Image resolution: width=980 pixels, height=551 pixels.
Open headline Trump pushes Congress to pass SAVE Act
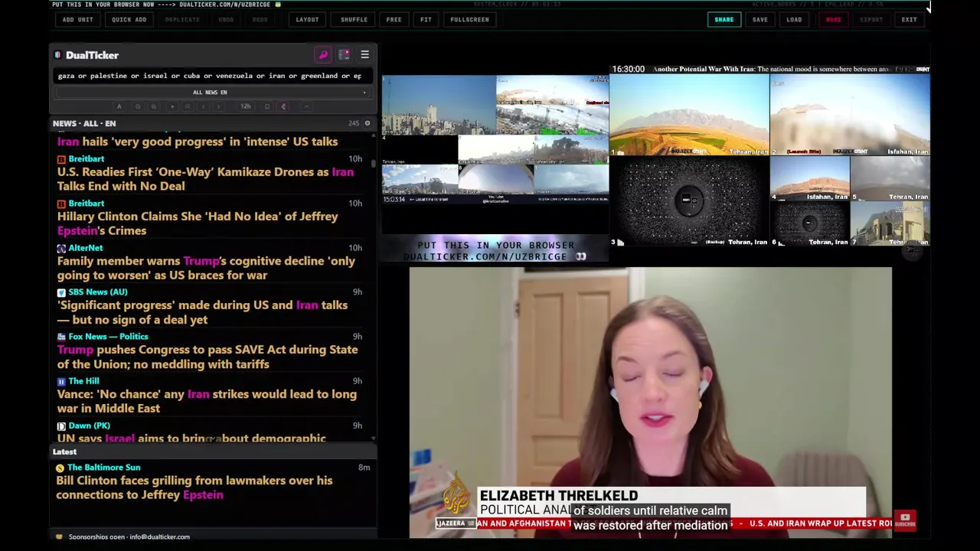coord(207,357)
